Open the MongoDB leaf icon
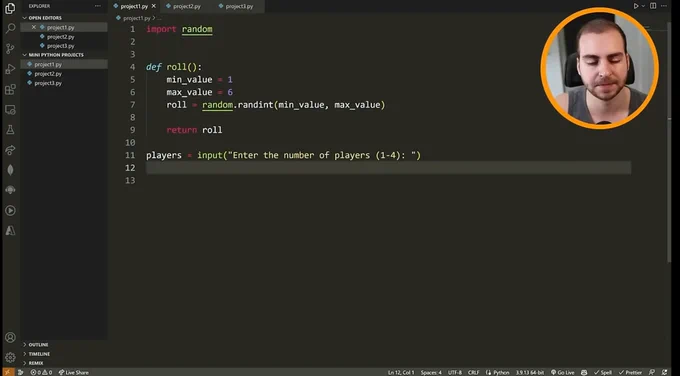Screen dimensions: 680x376 [x=10, y=170]
